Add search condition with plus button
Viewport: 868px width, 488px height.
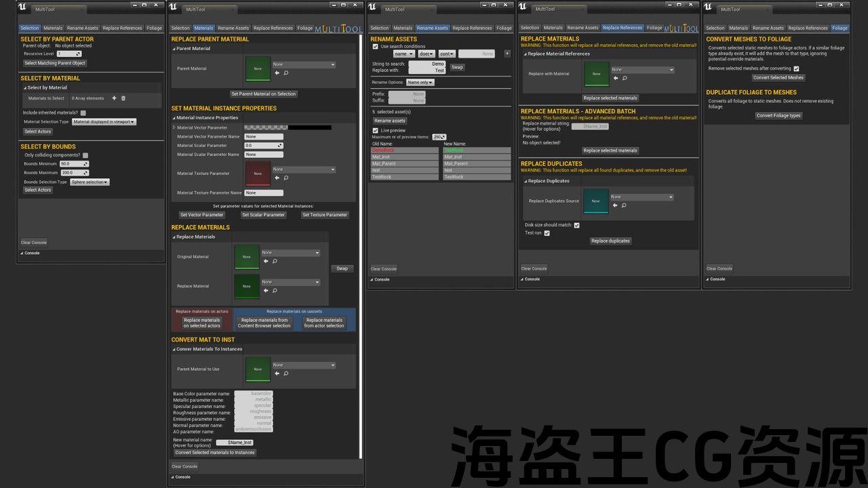(x=507, y=54)
